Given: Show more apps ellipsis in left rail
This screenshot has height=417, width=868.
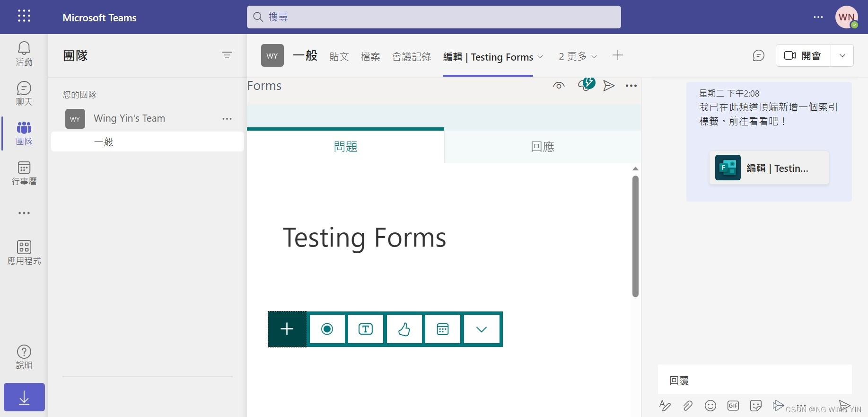Looking at the screenshot, I should tap(24, 213).
